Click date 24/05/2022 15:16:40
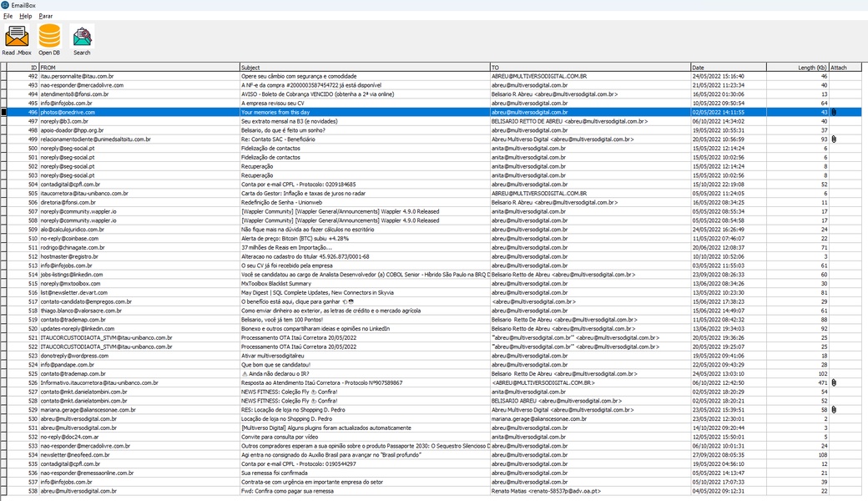 tap(718, 76)
